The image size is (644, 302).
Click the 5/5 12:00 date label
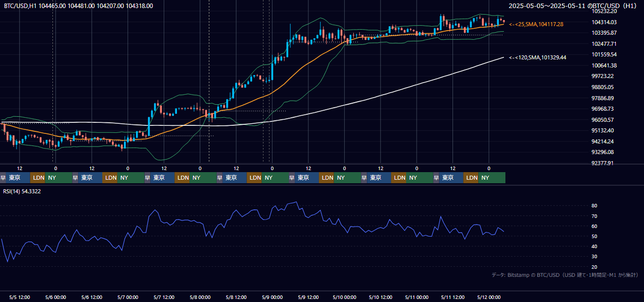[20, 297]
